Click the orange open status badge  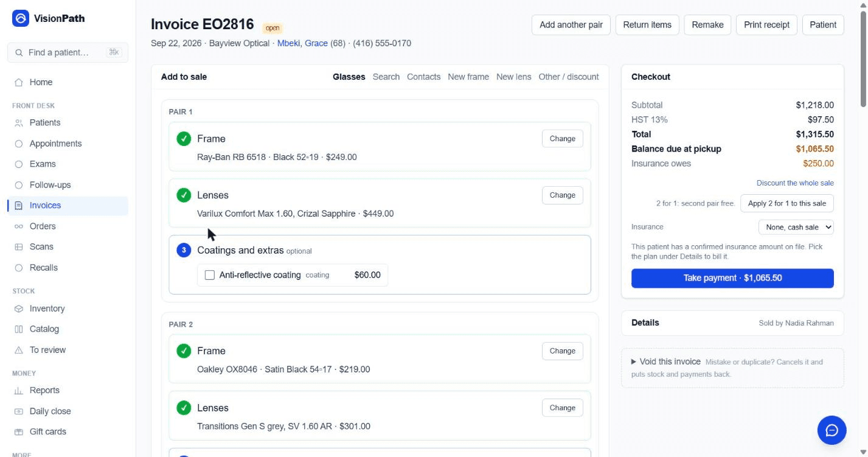click(273, 28)
